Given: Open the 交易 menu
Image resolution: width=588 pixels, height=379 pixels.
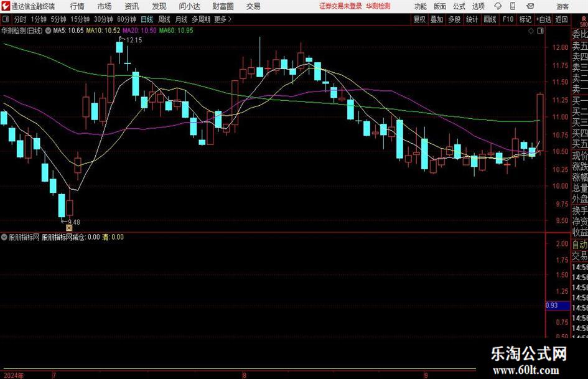Looking at the screenshot, I should pos(253,6).
